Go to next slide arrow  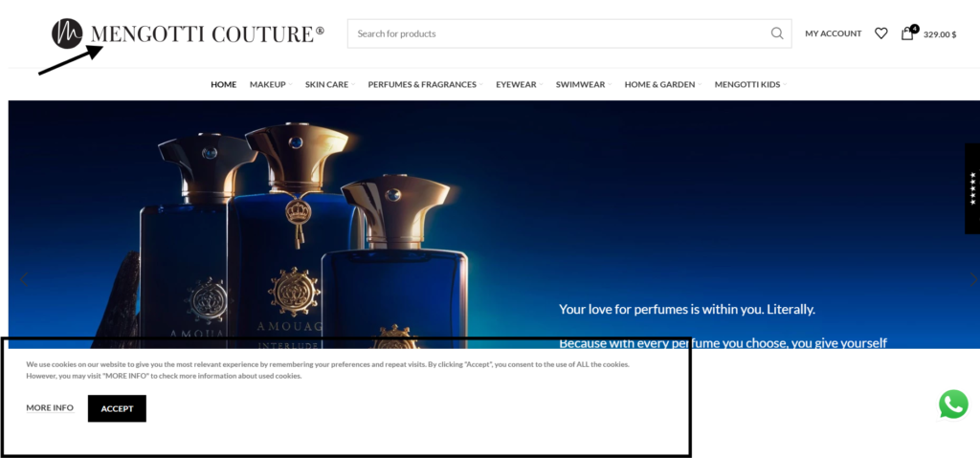(972, 279)
